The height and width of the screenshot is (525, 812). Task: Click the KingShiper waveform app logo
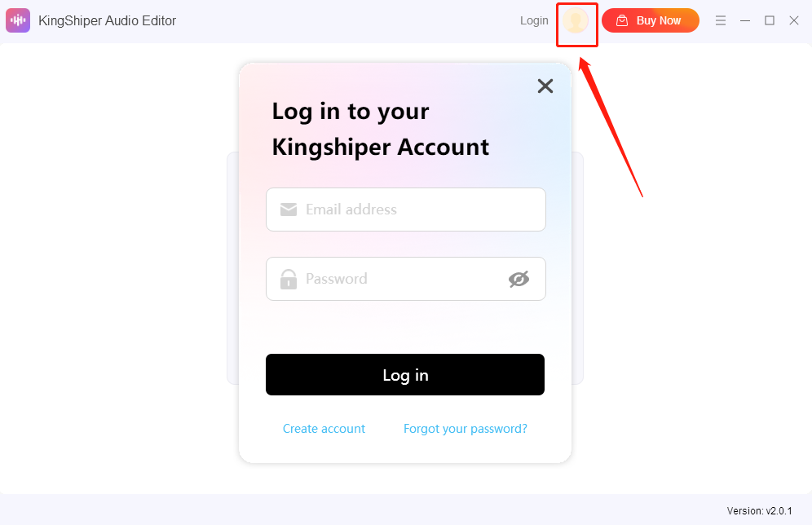point(18,20)
